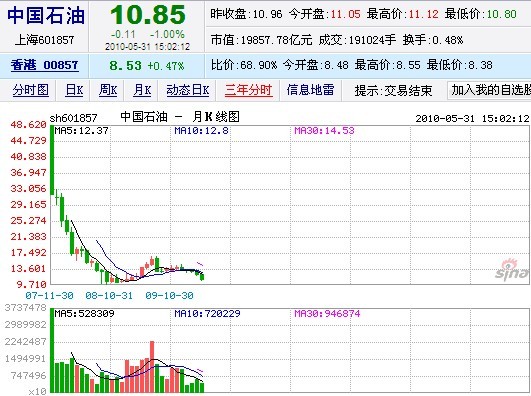The height and width of the screenshot is (396, 531).
Task: Click the MA10:12.8 price indicator label
Action: (201, 130)
